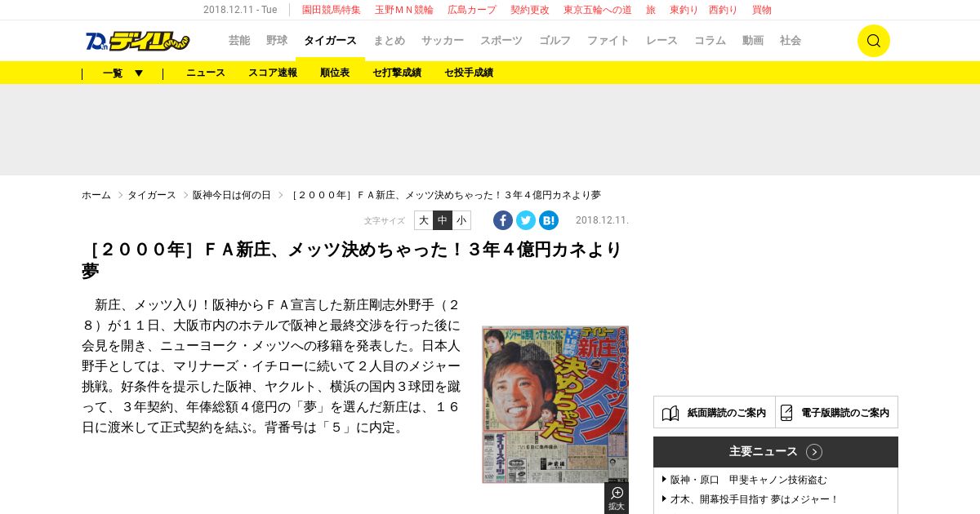980x514 pixels.
Task: Click the newspaper icon beside 紙面購読のご案内
Action: point(670,413)
